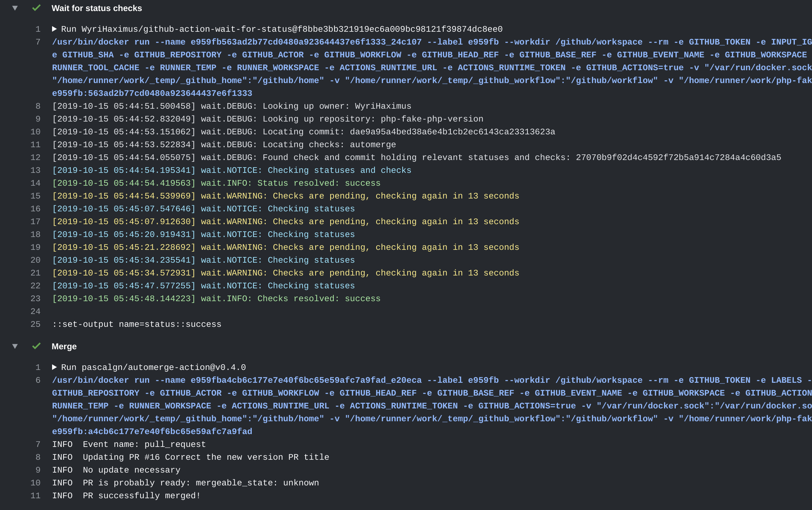Image resolution: width=812 pixels, height=510 pixels.
Task: Click line number 11 in the Merge log
Action: pos(36,496)
